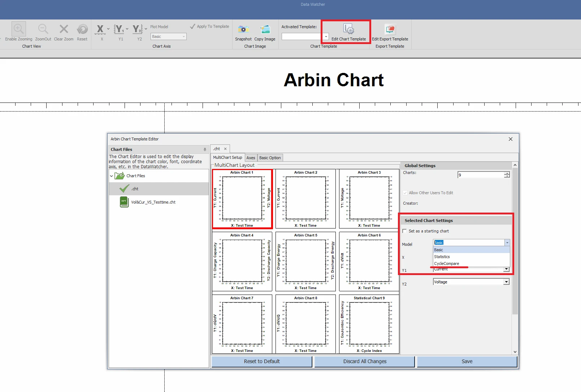Click the Save button

tap(467, 361)
